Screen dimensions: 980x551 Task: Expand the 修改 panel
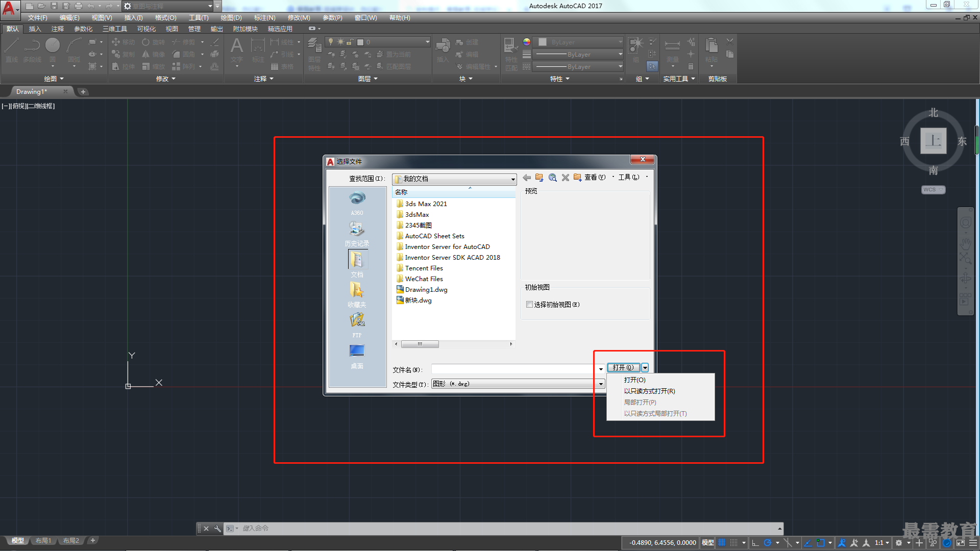pyautogui.click(x=165, y=79)
